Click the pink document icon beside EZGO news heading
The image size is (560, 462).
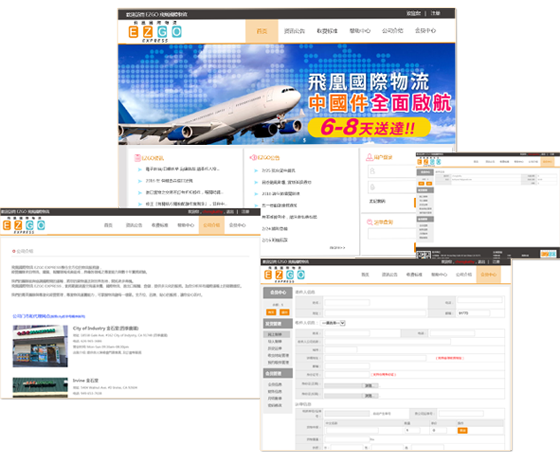pyautogui.click(x=138, y=157)
